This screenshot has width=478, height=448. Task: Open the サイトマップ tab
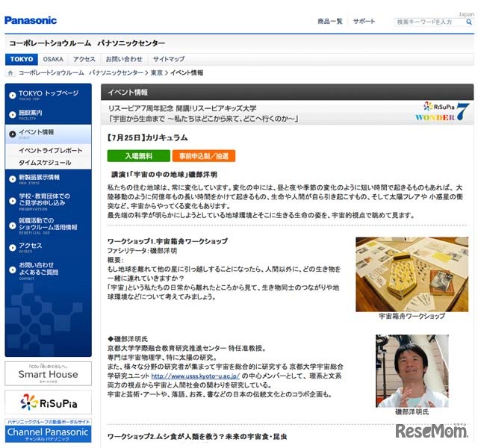(169, 59)
